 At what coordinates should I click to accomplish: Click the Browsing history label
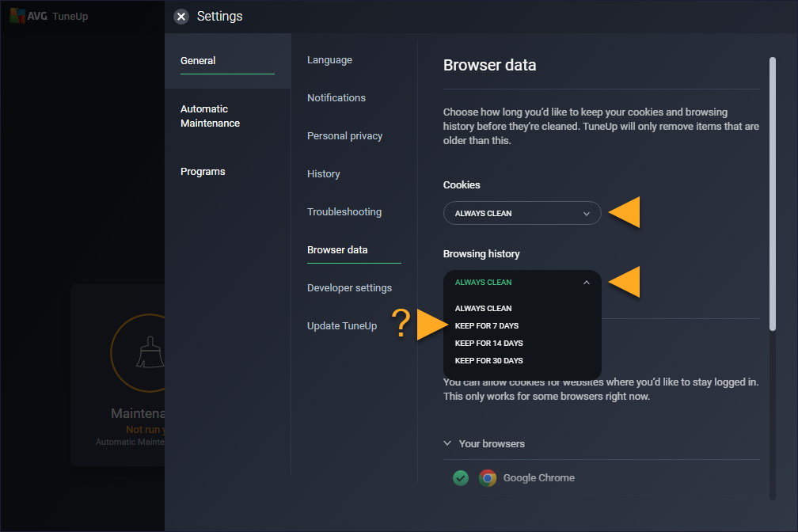(481, 254)
